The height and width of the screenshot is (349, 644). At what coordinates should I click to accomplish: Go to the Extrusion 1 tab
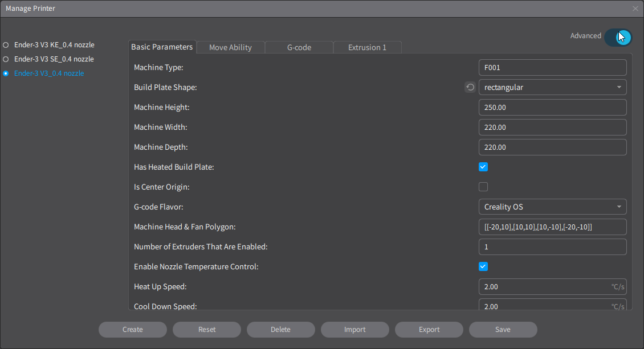click(x=367, y=47)
